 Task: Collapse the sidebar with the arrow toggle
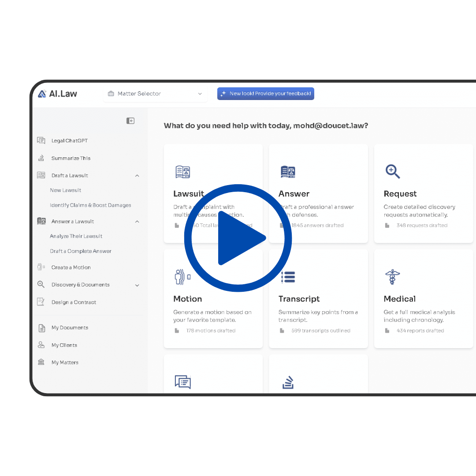click(x=130, y=120)
